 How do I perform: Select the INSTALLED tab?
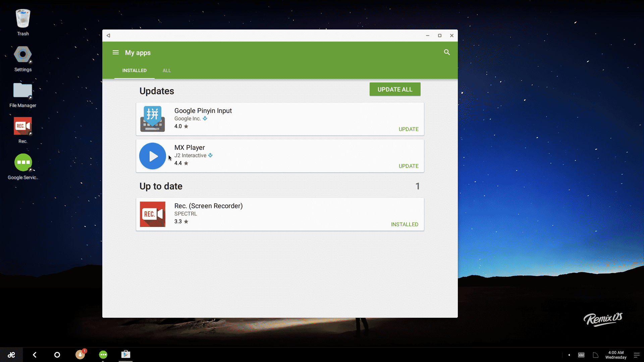[134, 70]
